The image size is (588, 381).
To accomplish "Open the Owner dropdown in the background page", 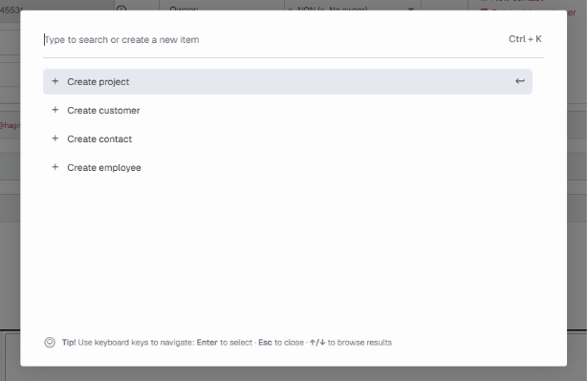I will (353, 8).
